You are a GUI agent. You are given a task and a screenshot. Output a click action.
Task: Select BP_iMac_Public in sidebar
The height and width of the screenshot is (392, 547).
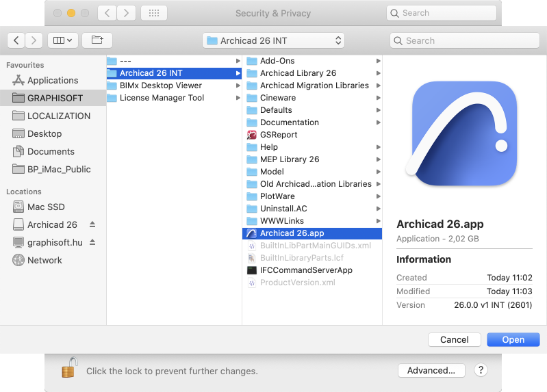click(53, 169)
